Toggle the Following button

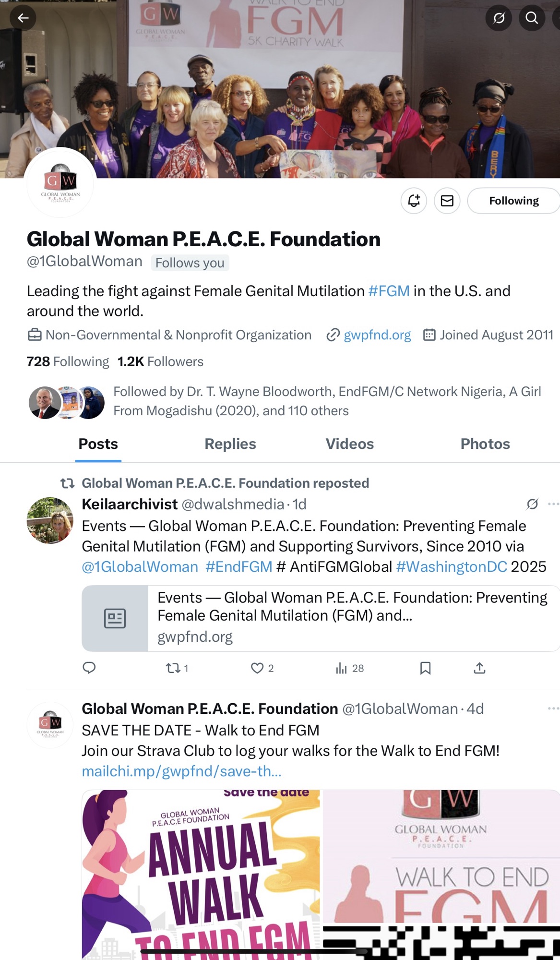[513, 201]
